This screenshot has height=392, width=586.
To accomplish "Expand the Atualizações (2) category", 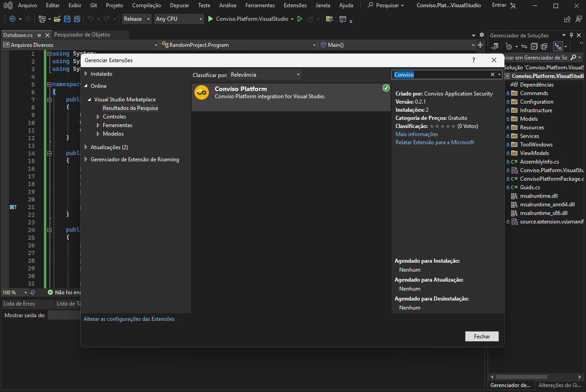I will [x=86, y=147].
